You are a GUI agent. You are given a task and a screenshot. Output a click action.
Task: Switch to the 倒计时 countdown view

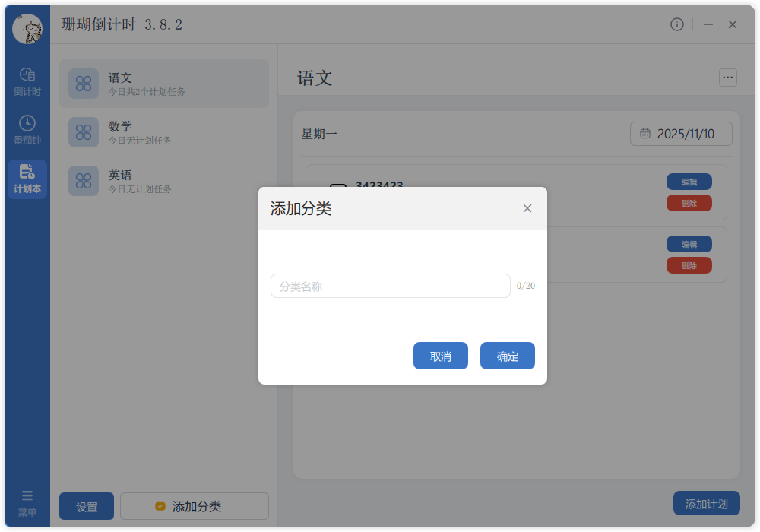27,80
